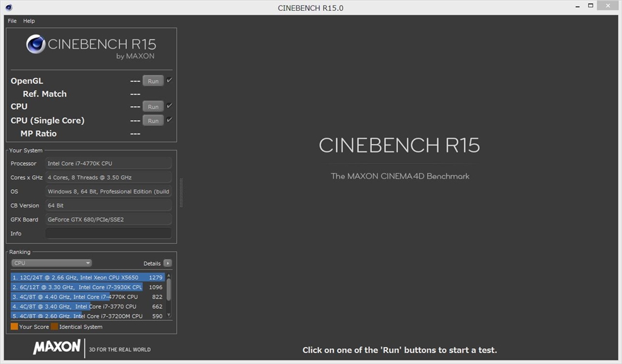Click the Cinebench icon in the title bar
Image resolution: width=622 pixels, height=364 pixels.
coord(9,7)
